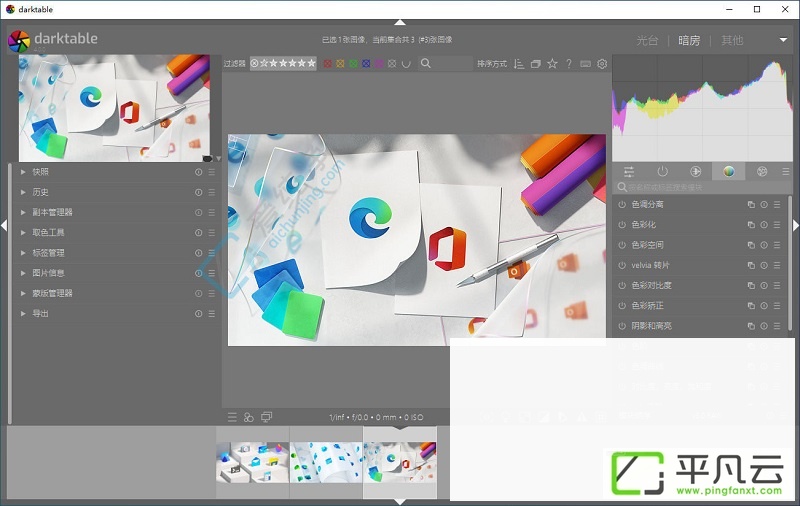Screen dimensions: 800x506
Task: Open presets menu for 色彩空间 module
Action: [777, 245]
